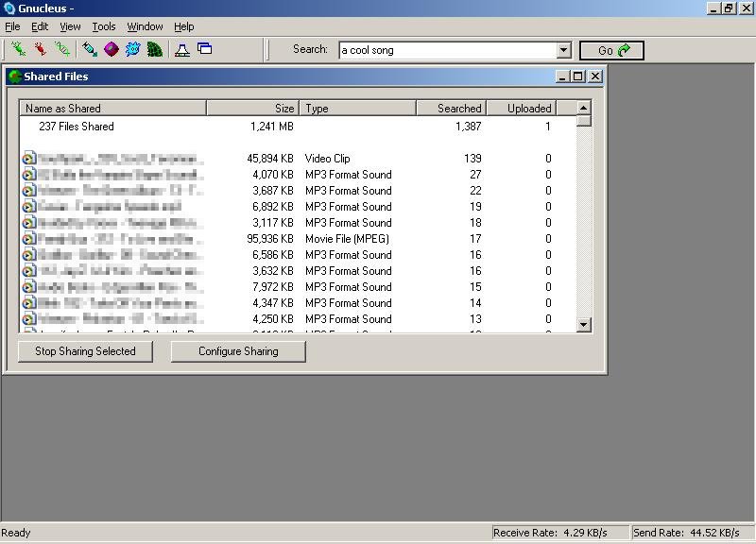756x544 pixels.
Task: Click the green DNA helix toolbar icon
Action: 62,49
